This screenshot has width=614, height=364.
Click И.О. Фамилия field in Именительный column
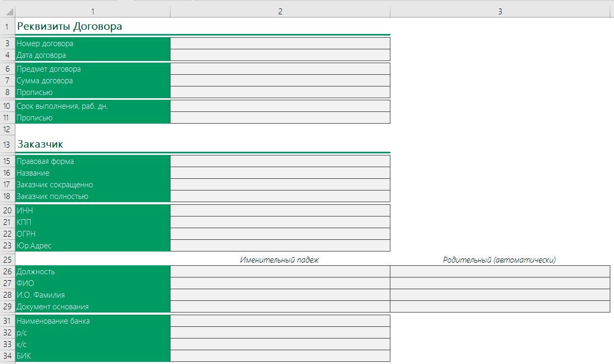click(x=280, y=294)
